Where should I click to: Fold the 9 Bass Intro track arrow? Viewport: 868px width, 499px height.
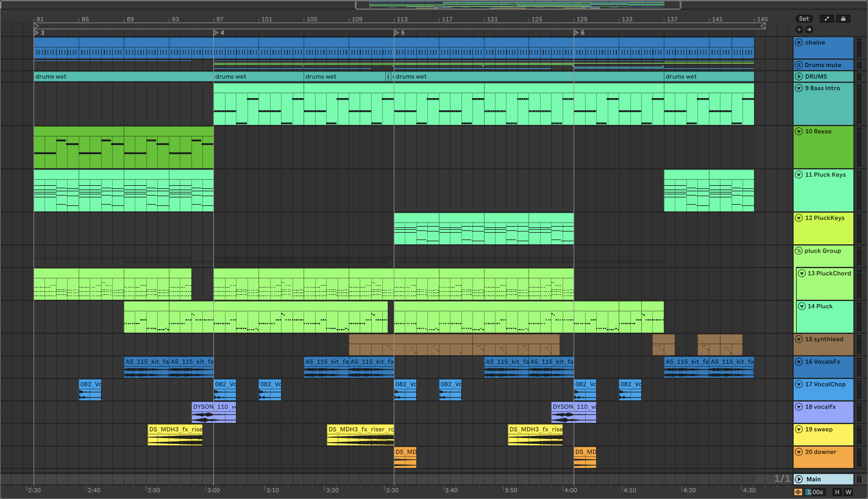799,88
